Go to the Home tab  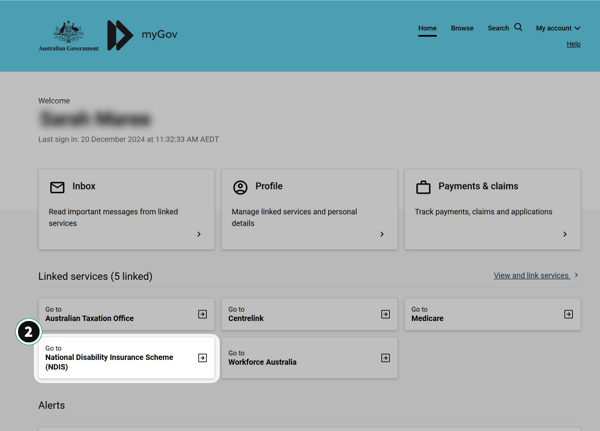pyautogui.click(x=427, y=28)
